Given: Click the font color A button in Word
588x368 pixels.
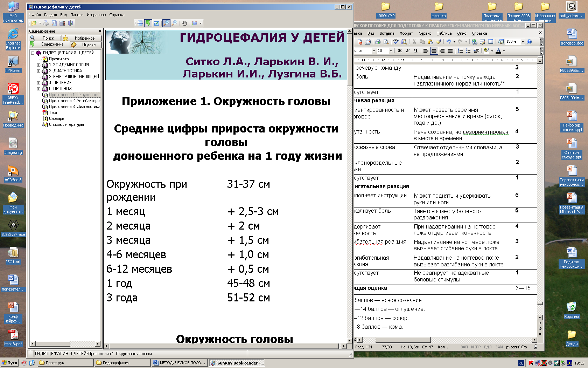Looking at the screenshot, I should click(499, 51).
